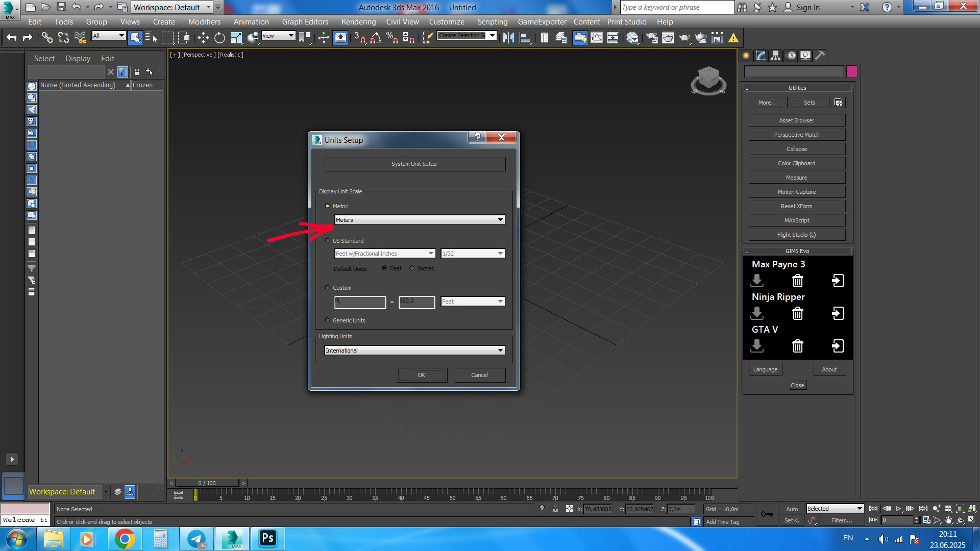This screenshot has height=551, width=980.
Task: Expand the International lighting units dropdown
Action: pyautogui.click(x=414, y=350)
